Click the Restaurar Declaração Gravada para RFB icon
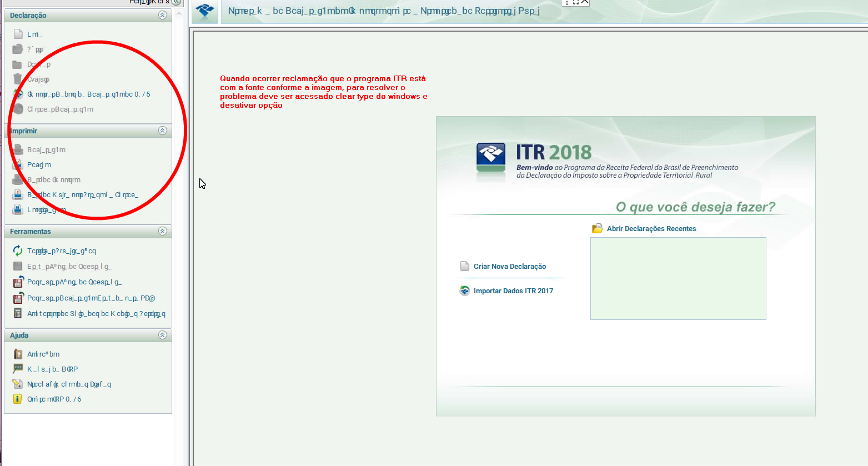The width and height of the screenshot is (868, 466). click(18, 298)
